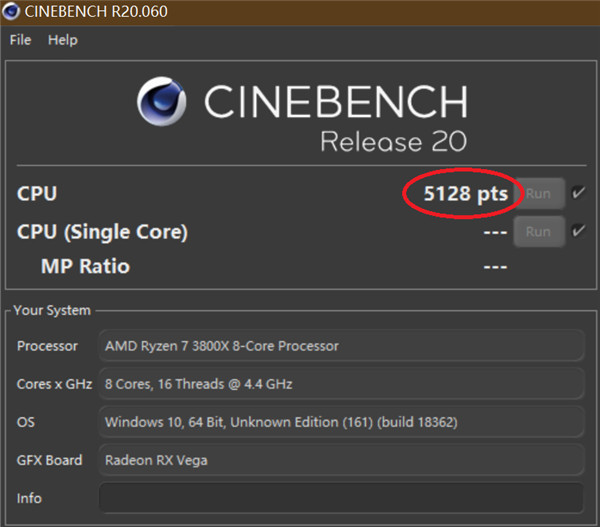Screen dimensions: 600x527
Task: Open the Help menu
Action: point(62,40)
